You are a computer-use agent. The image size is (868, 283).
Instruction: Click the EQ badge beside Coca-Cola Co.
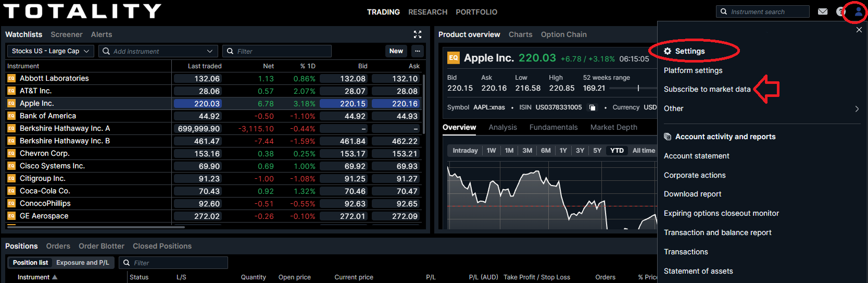coord(11,191)
